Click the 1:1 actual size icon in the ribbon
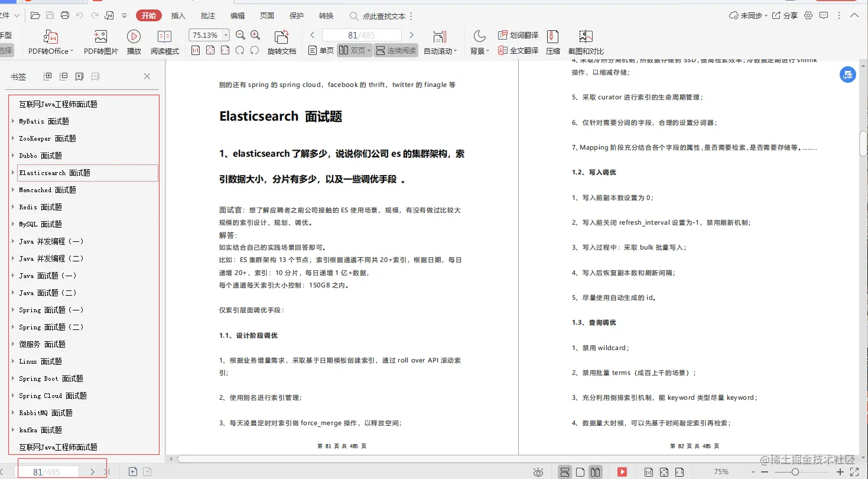The image size is (868, 479). click(196, 51)
